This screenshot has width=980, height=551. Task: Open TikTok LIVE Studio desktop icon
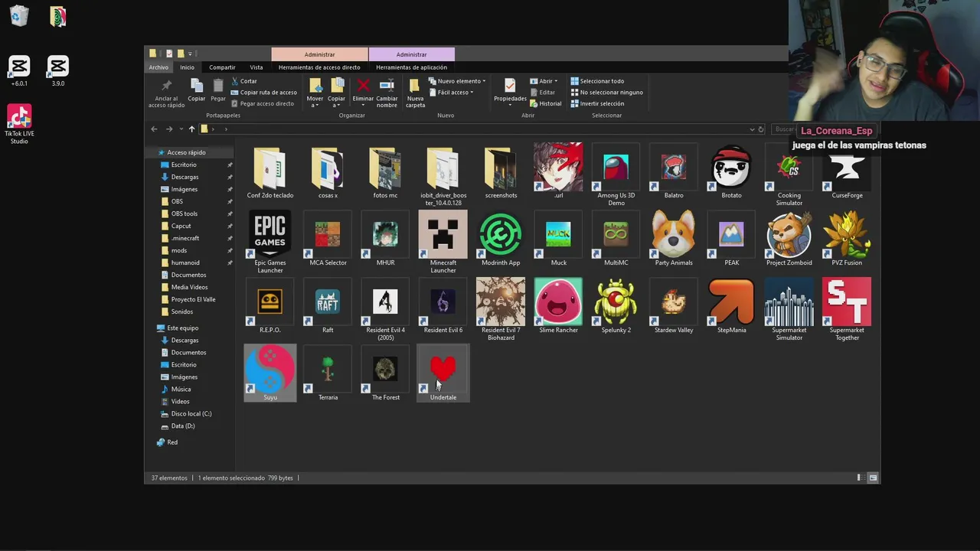pos(19,124)
